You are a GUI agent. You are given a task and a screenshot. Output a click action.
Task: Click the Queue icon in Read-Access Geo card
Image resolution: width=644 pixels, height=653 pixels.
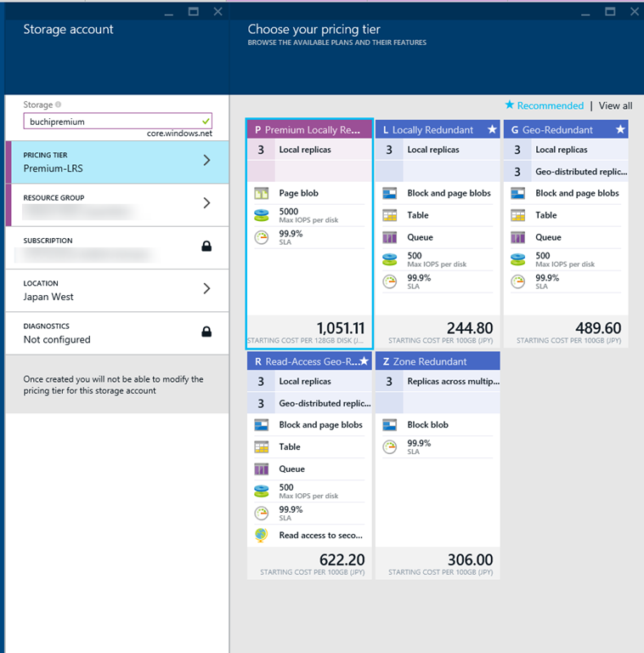tap(262, 469)
